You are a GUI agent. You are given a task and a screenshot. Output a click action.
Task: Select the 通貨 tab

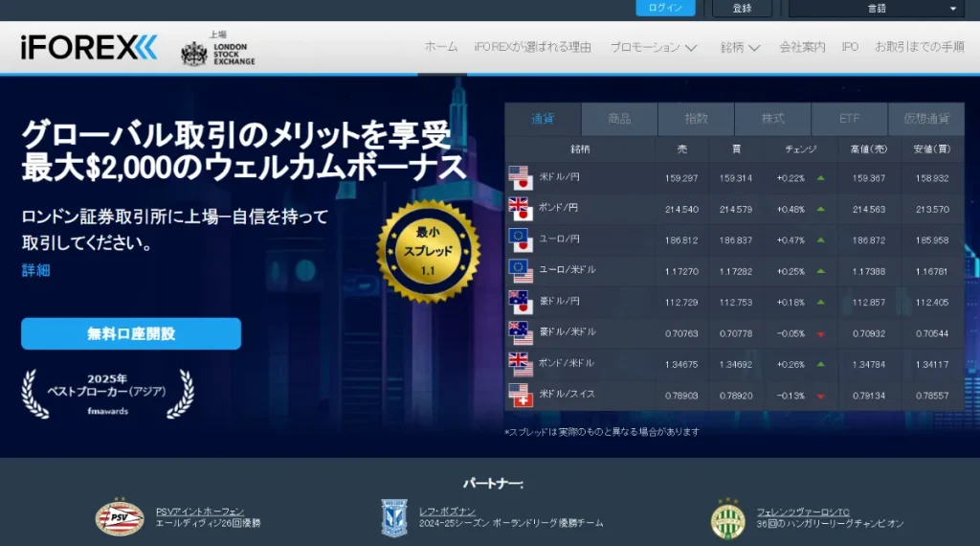tap(543, 119)
